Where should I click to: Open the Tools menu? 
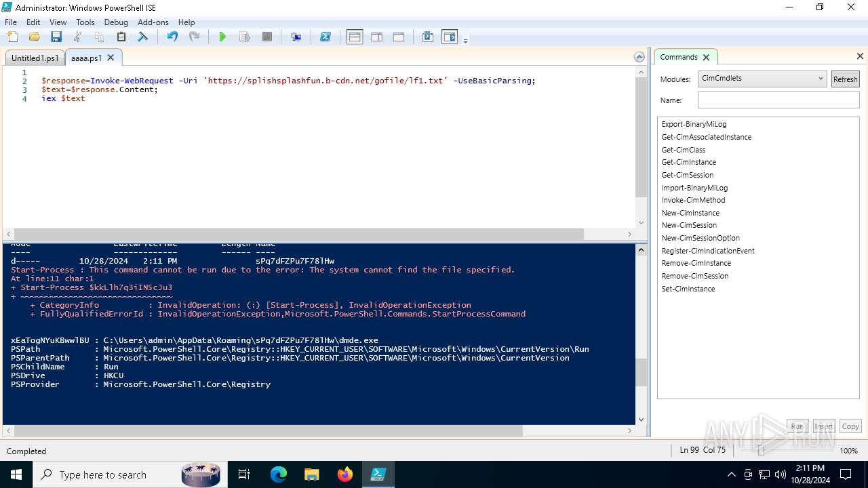[85, 22]
